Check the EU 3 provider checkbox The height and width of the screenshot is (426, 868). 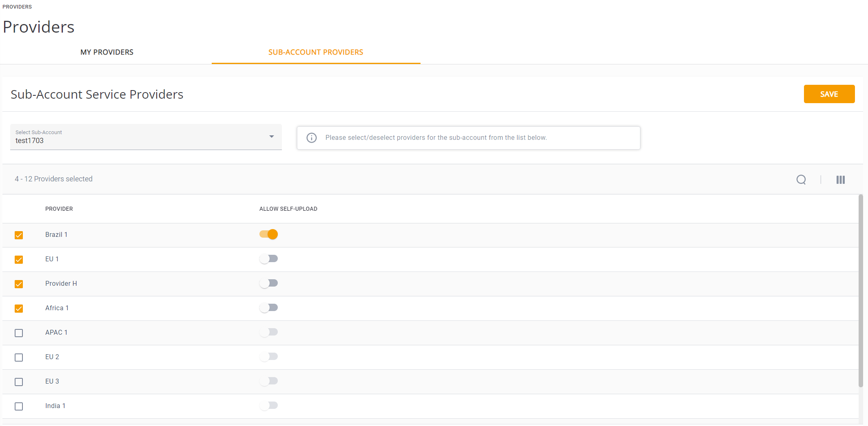point(19,382)
